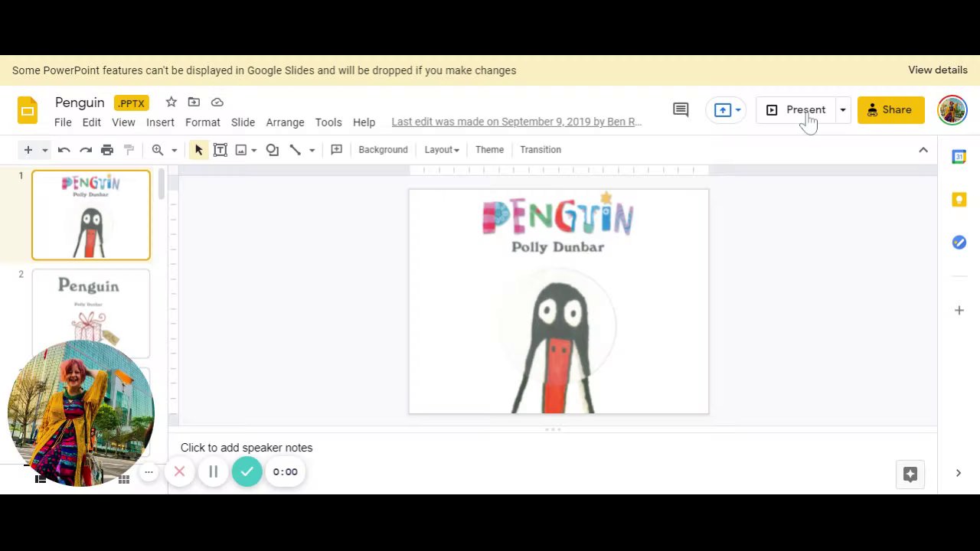Collapse the menus with up chevron
This screenshot has height=551, width=980.
923,150
